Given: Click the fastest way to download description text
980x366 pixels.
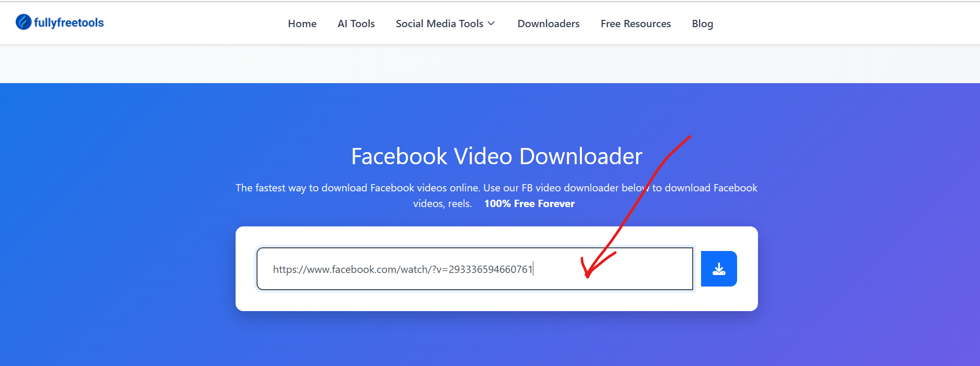Looking at the screenshot, I should point(496,196).
